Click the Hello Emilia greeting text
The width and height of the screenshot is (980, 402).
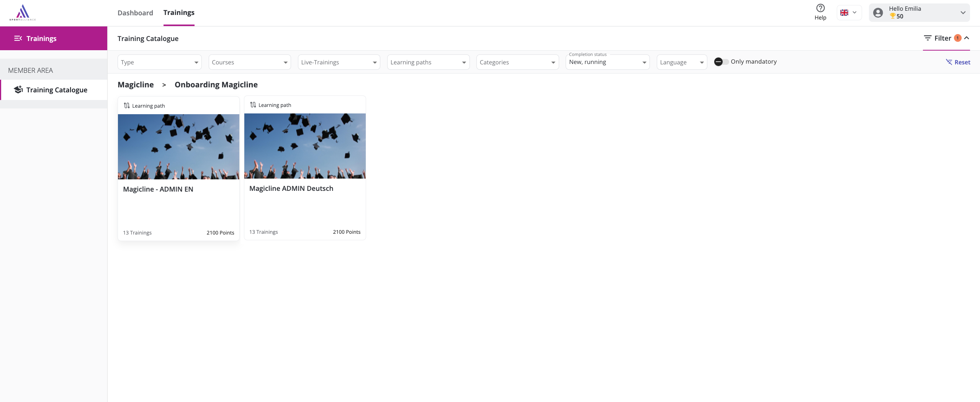tap(905, 8)
